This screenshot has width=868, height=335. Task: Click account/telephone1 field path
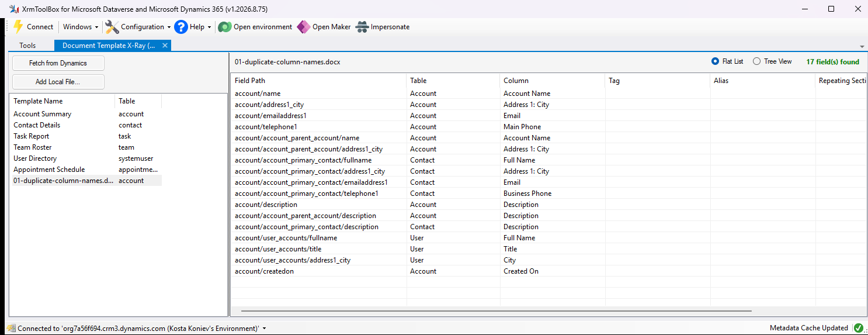(x=266, y=127)
